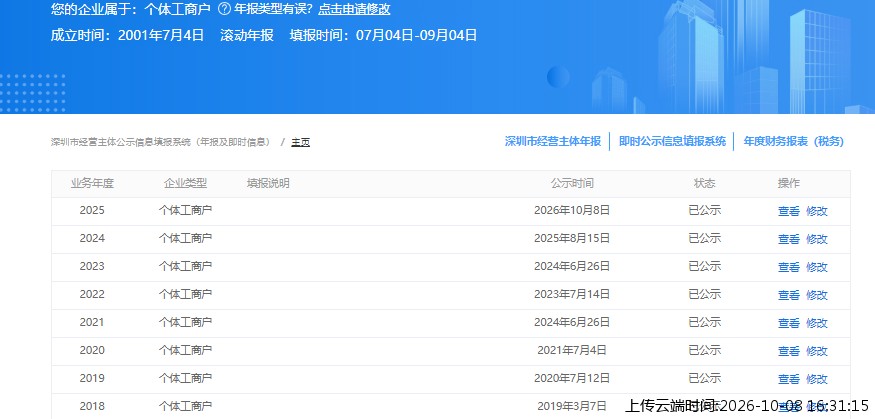875x419 pixels.
Task: Click 修改 for the 2024 report
Action: click(x=816, y=239)
